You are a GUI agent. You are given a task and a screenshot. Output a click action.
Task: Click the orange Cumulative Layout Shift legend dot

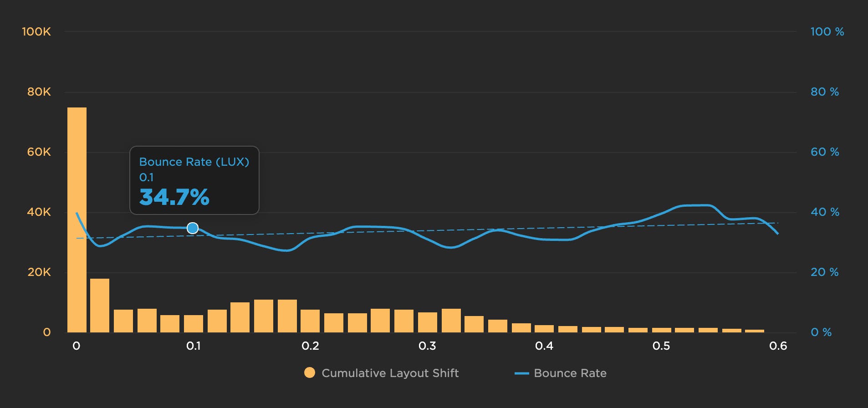click(310, 373)
